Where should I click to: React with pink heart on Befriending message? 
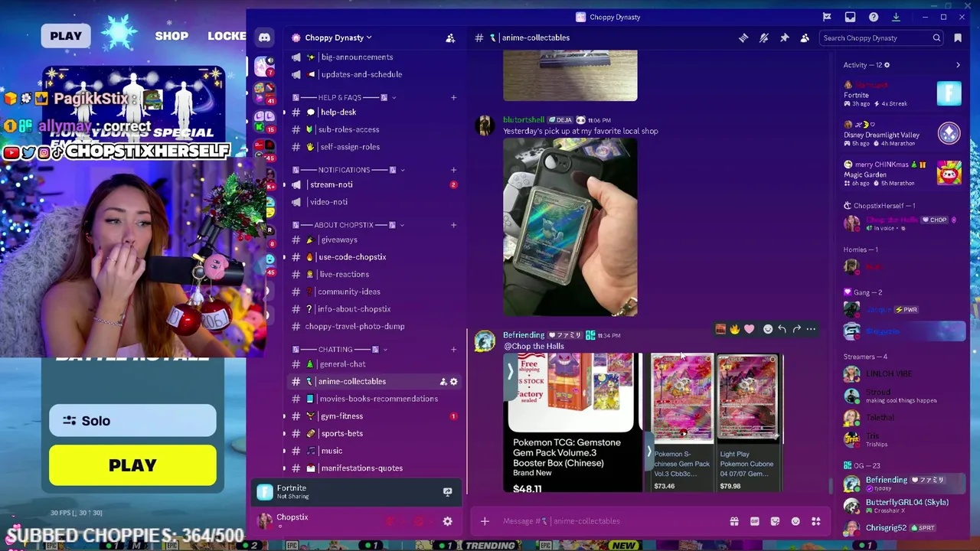click(750, 329)
